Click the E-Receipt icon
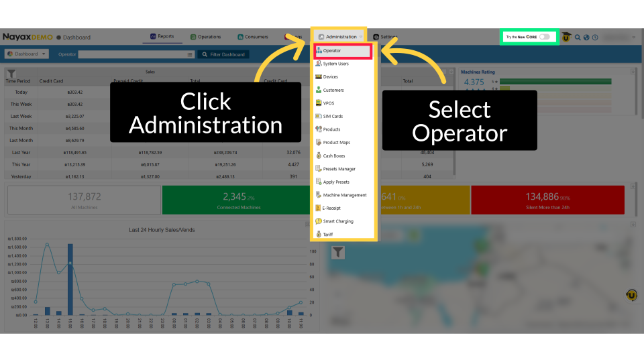 click(x=318, y=208)
